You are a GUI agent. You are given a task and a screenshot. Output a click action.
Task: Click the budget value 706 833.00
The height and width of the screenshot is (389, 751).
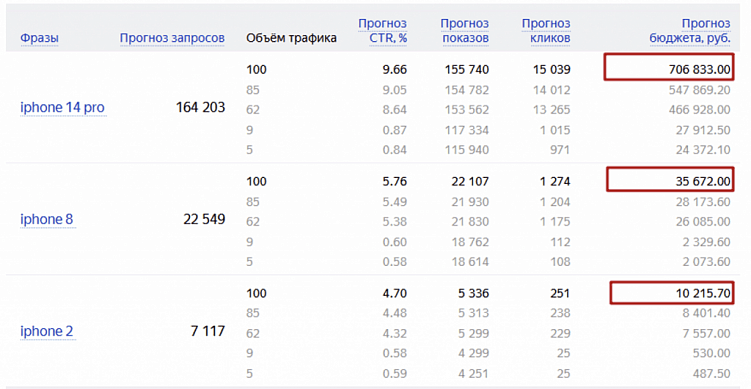(x=700, y=69)
